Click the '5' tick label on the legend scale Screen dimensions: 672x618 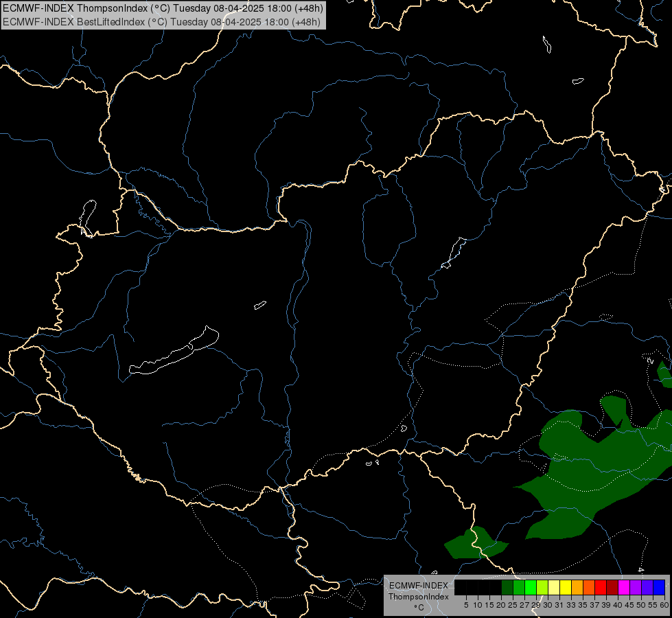pyautogui.click(x=466, y=605)
